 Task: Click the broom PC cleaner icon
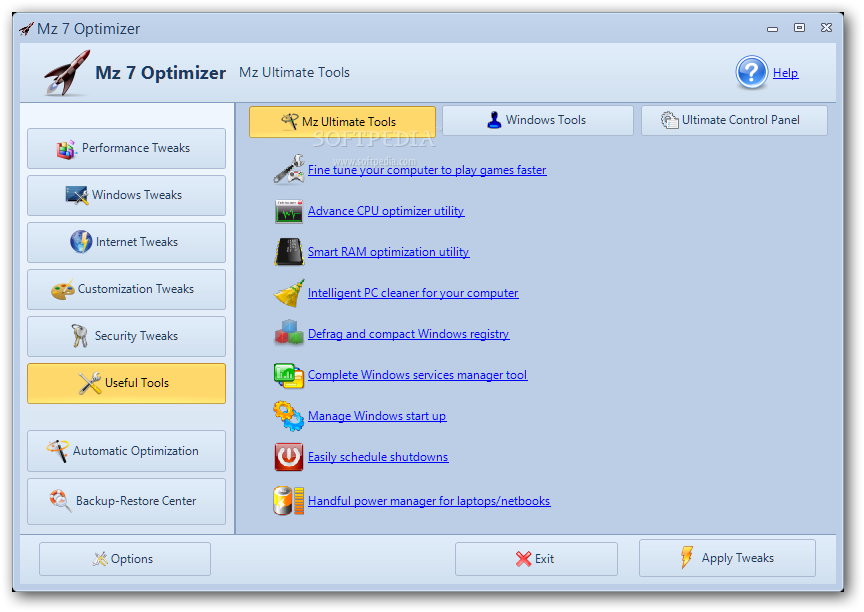[x=289, y=293]
